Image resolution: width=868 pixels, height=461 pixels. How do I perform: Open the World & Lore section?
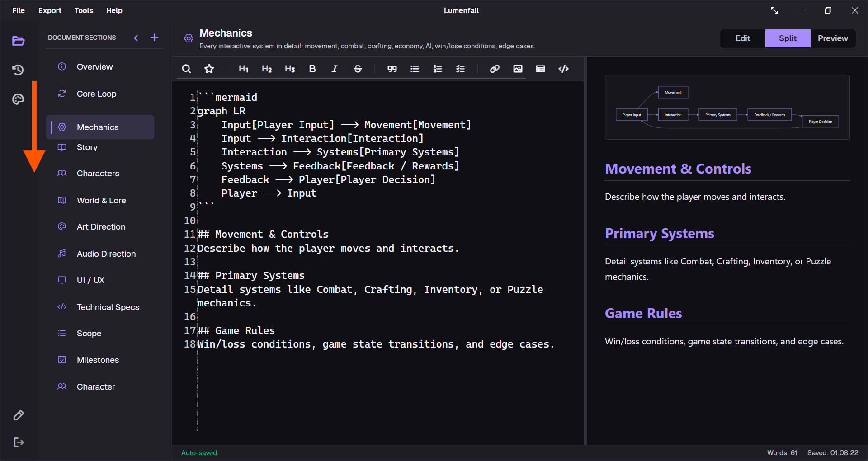(100, 201)
